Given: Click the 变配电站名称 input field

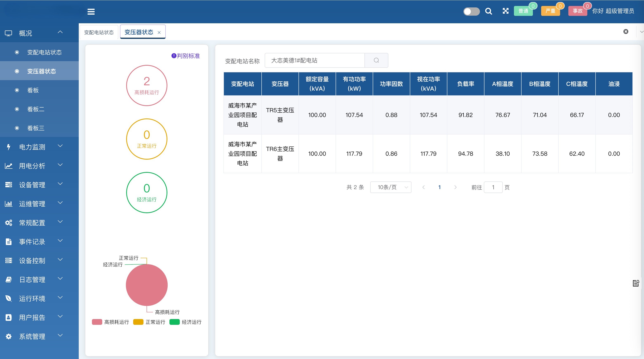Looking at the screenshot, I should [315, 60].
